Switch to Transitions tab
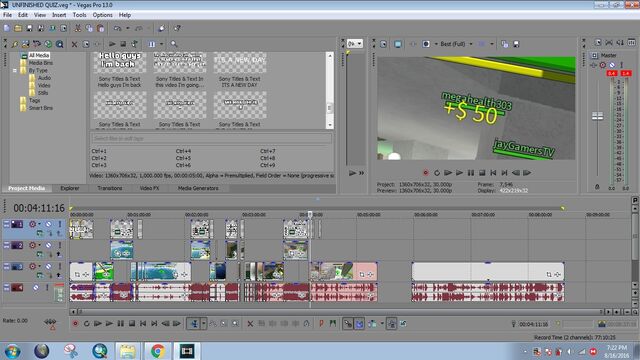The width and height of the screenshot is (640, 360). [110, 188]
